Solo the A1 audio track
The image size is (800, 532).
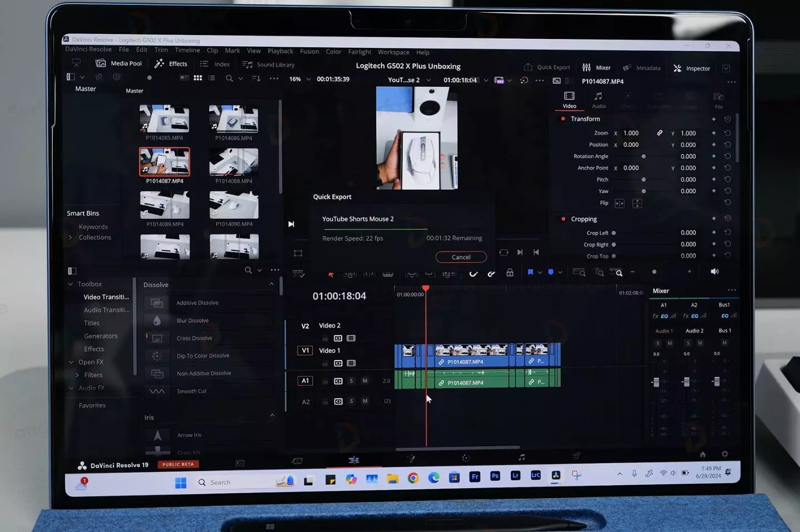351,381
